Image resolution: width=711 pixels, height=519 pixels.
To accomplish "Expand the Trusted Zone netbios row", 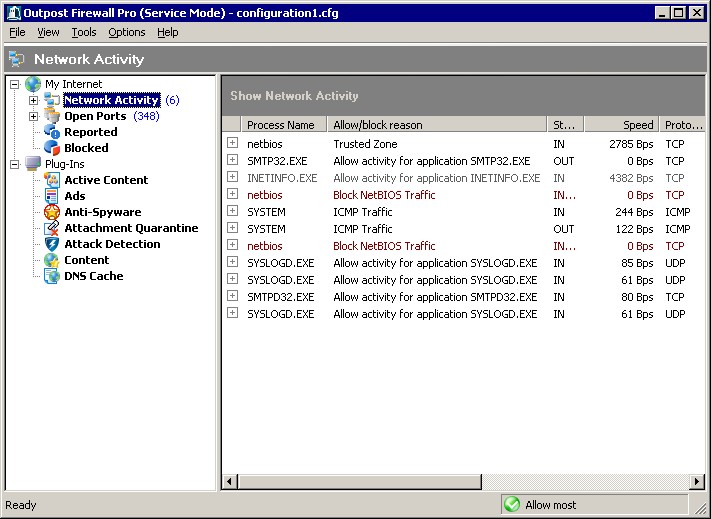I will [233, 143].
